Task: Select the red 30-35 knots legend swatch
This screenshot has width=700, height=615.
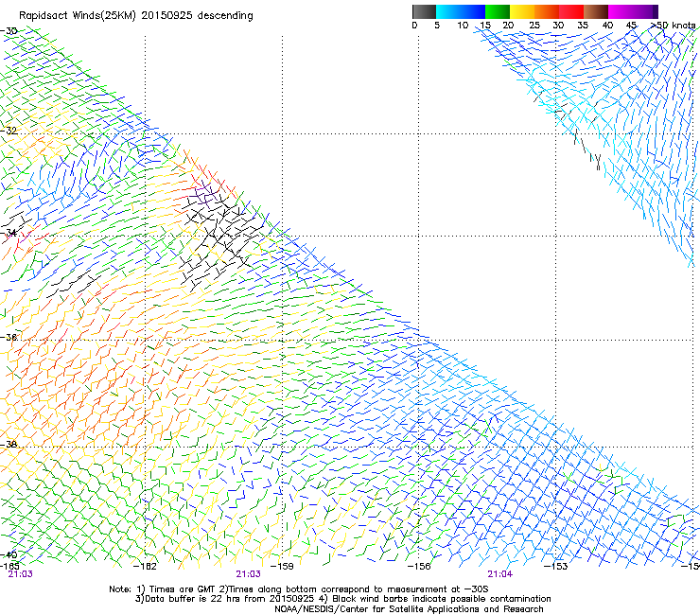Action: [x=571, y=11]
